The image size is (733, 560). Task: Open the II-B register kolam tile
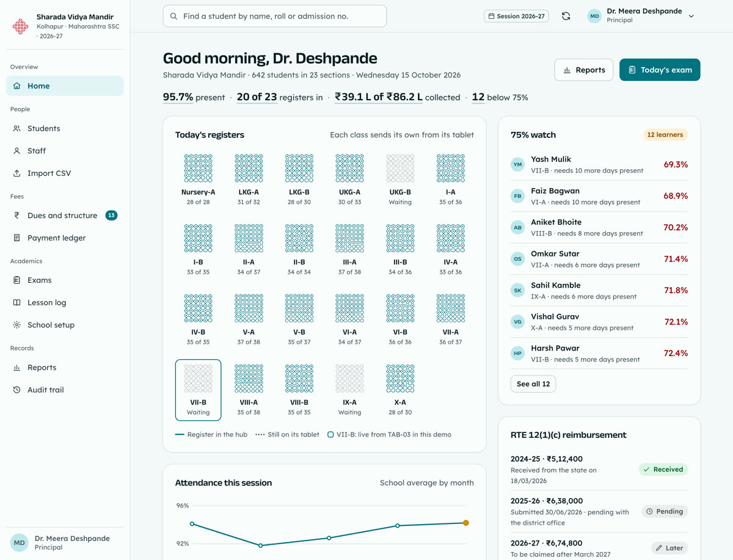[299, 250]
